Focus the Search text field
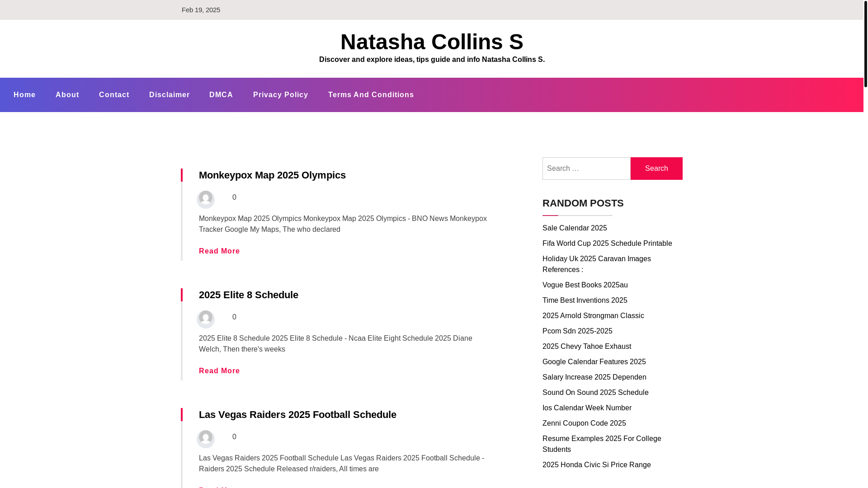 click(586, 169)
